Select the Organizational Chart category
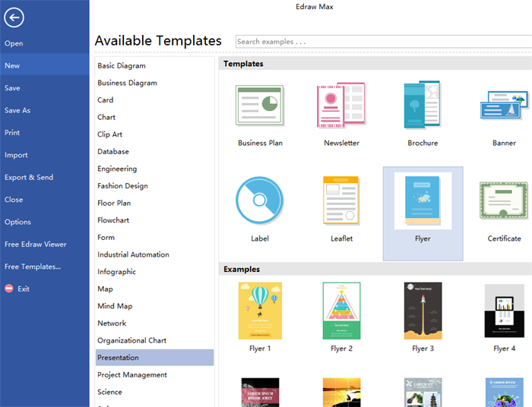The height and width of the screenshot is (407, 532). pos(155,341)
